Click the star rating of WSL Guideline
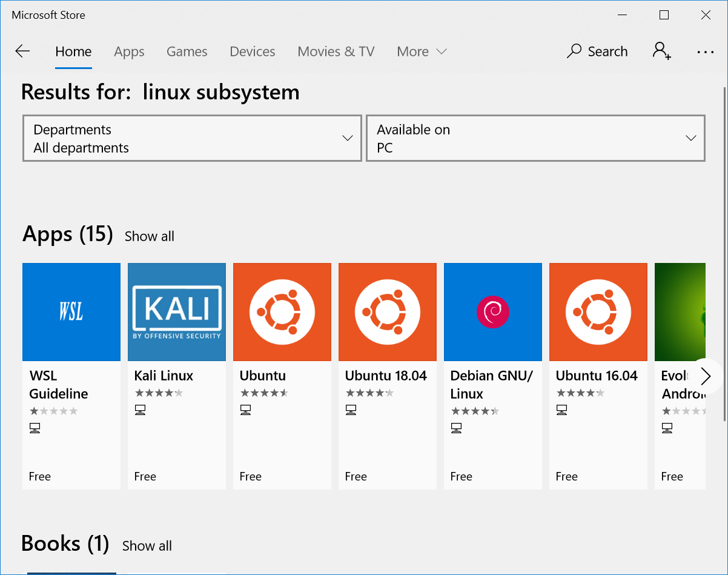This screenshot has width=728, height=575. click(53, 411)
